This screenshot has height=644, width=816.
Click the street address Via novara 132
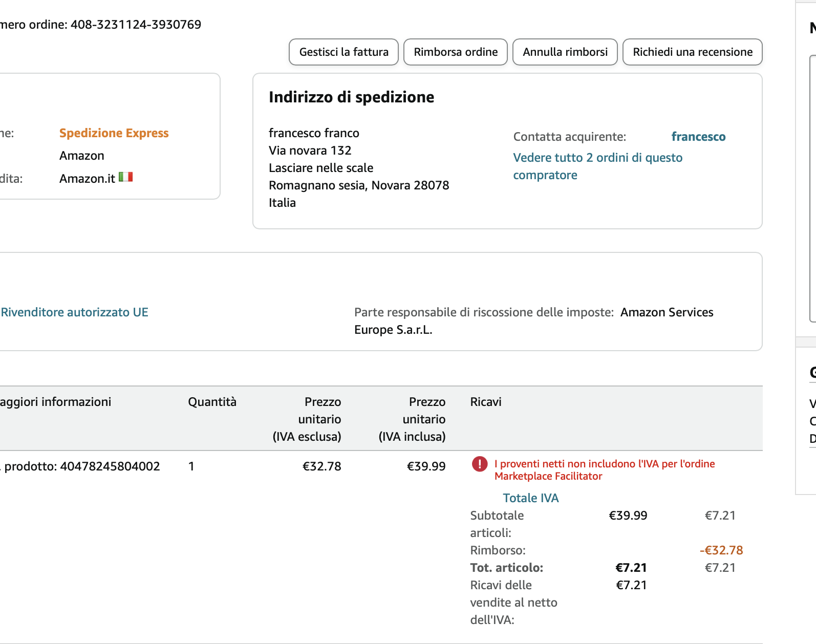[310, 151]
